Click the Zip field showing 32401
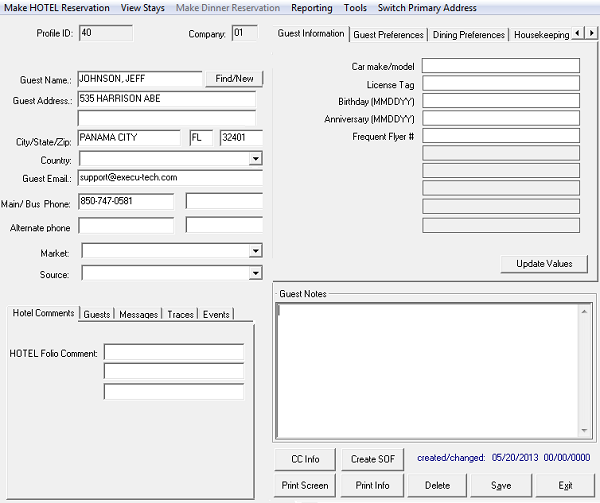600x503 pixels. tap(241, 138)
